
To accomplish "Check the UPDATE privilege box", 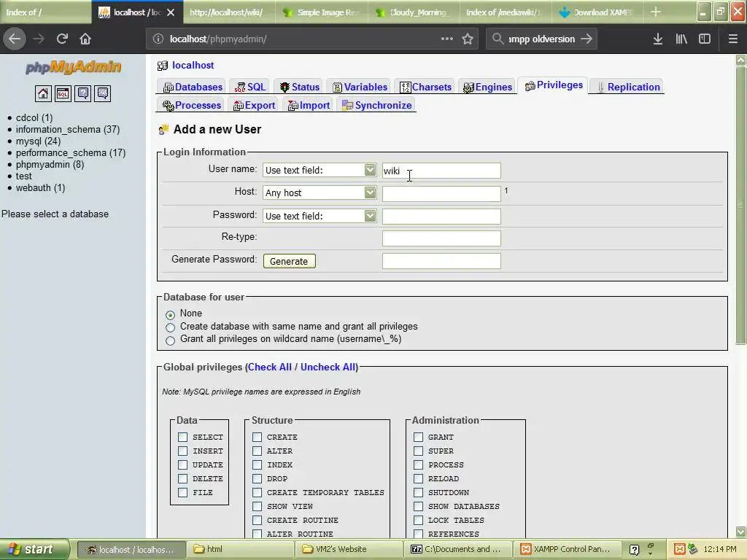I will pyautogui.click(x=183, y=464).
